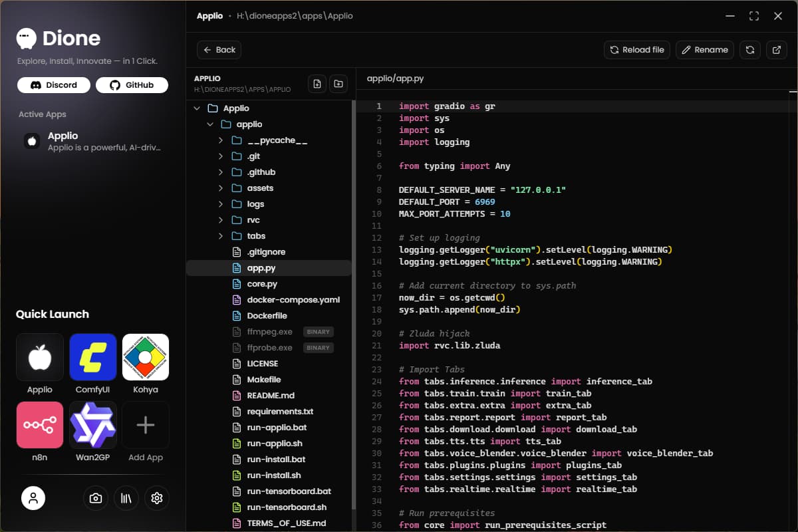Collapse the applio subfolder

click(210, 124)
